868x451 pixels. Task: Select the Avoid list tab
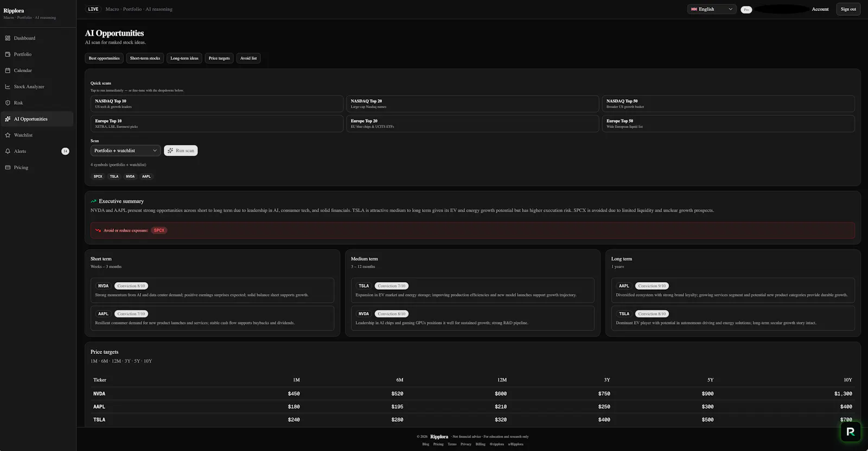[x=248, y=58]
